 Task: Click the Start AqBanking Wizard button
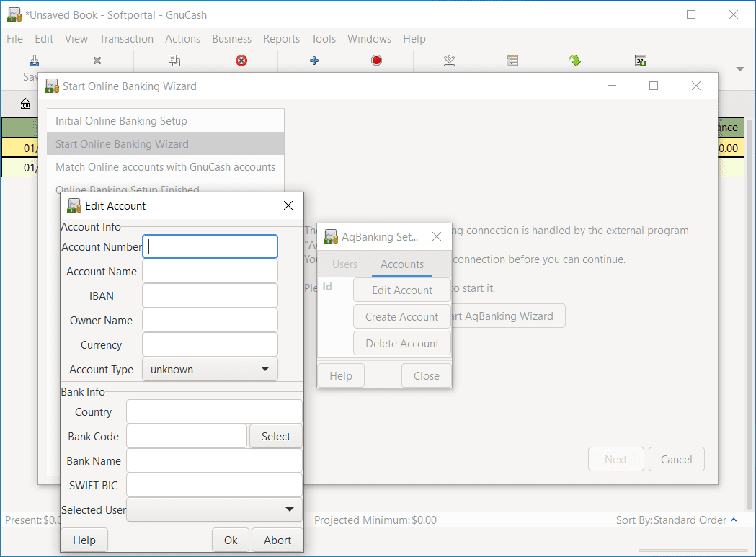(x=507, y=316)
